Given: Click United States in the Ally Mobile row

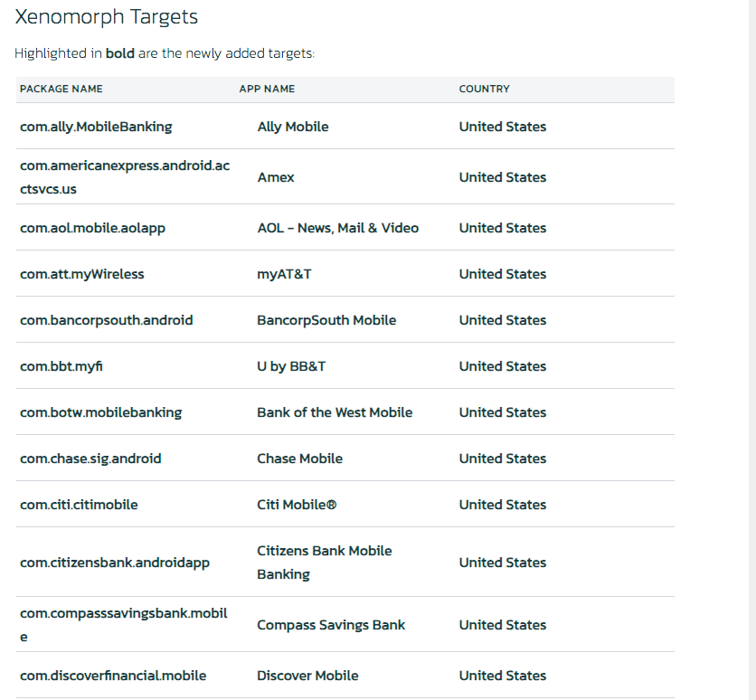Looking at the screenshot, I should 503,127.
